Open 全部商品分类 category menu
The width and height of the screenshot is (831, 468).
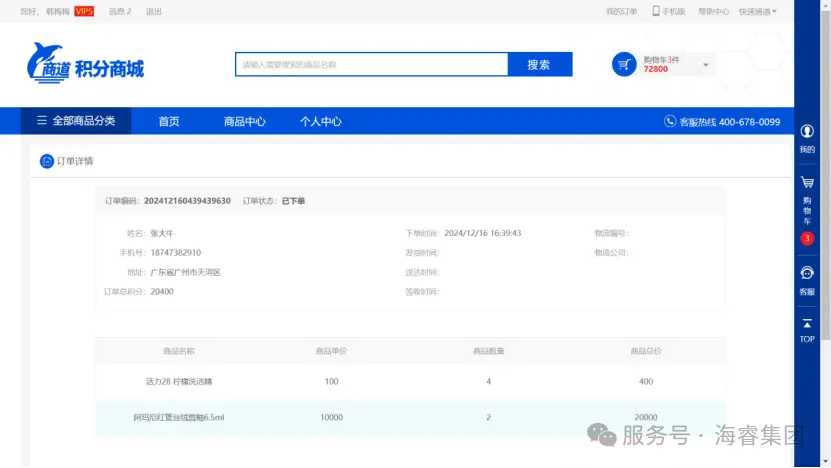(x=76, y=121)
